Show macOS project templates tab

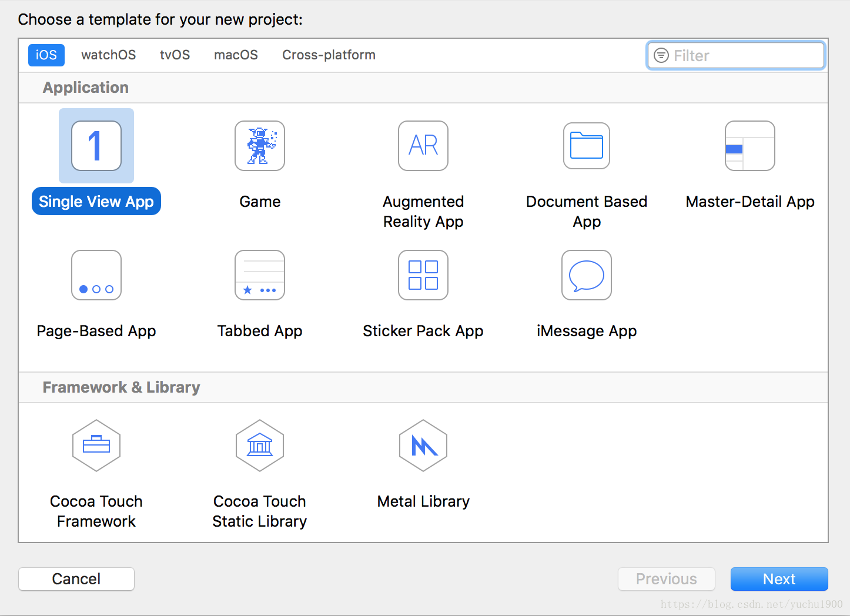pyautogui.click(x=236, y=55)
